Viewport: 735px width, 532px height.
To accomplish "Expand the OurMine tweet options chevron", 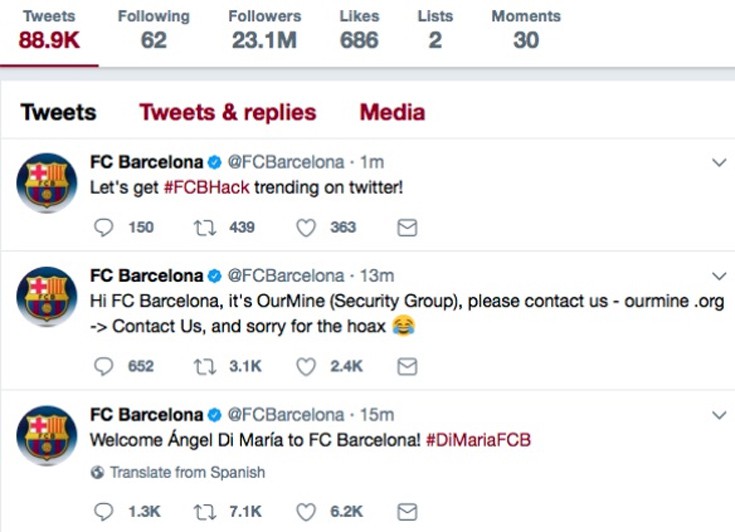I will point(718,276).
